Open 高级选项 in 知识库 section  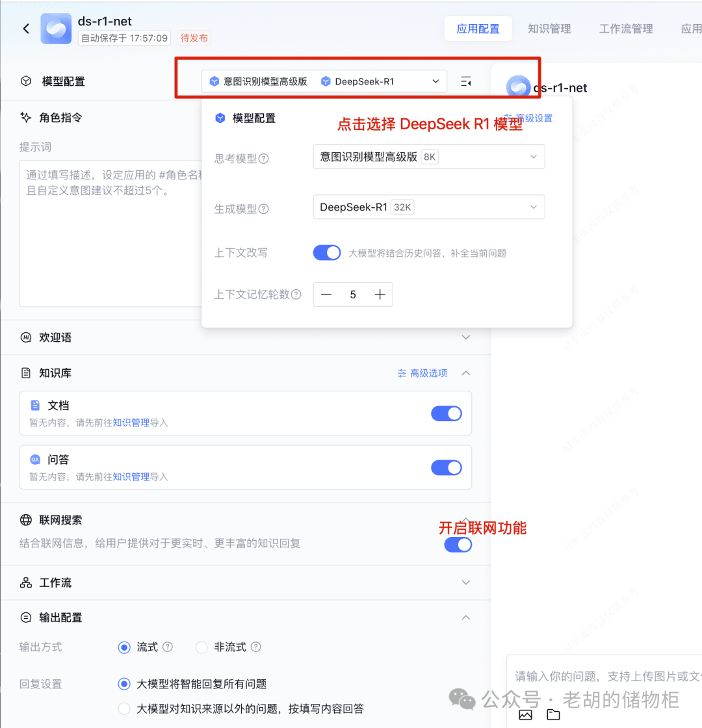click(422, 373)
